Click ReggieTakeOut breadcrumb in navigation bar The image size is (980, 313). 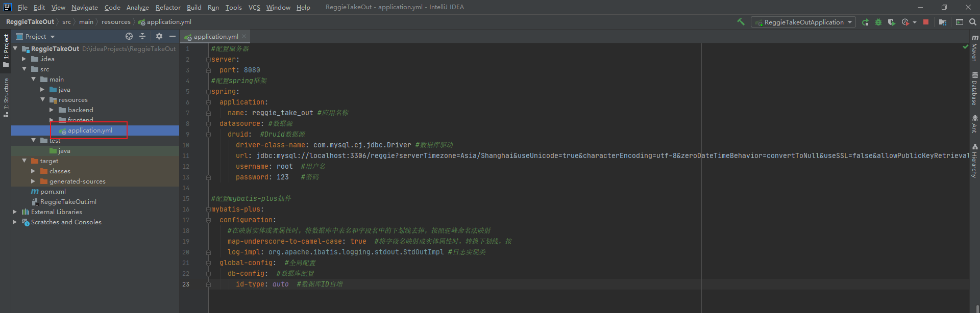30,22
